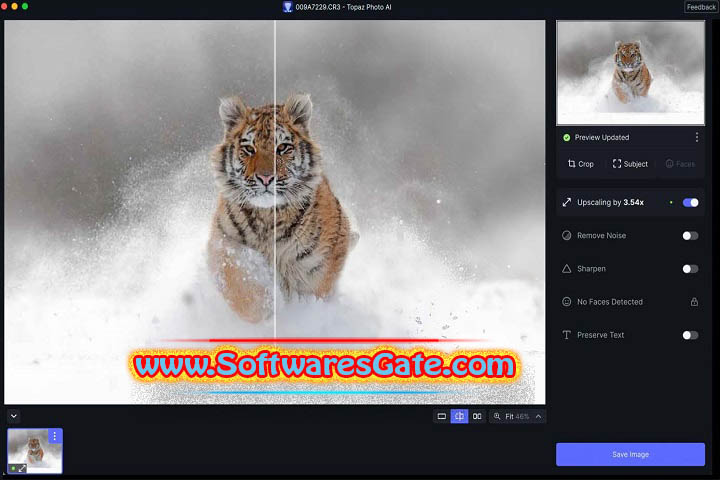Turn on the Sharpen toggle
Viewport: 720px width, 480px height.
point(690,269)
